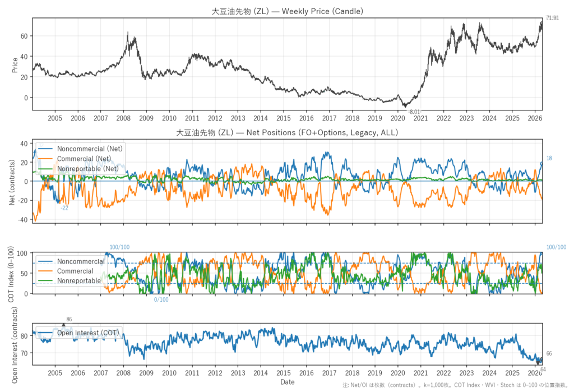
Task: Click the Weekly Price (Candle) chart title
Action: [x=286, y=11]
